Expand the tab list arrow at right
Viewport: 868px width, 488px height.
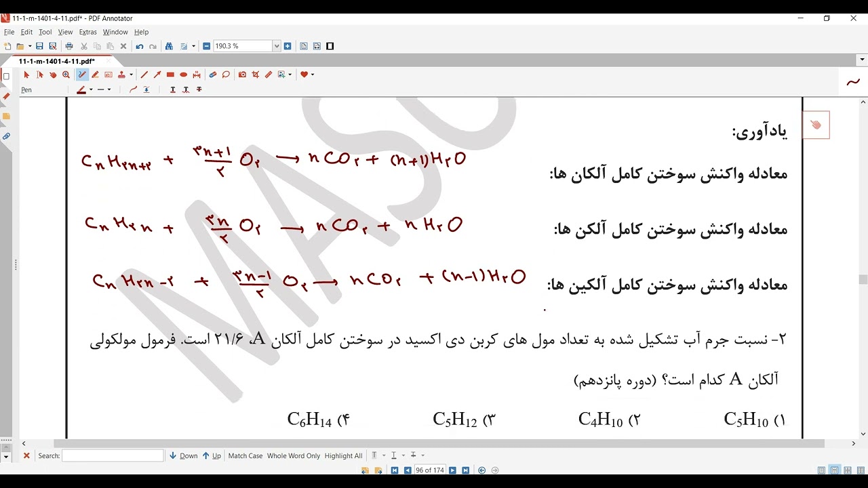pyautogui.click(x=862, y=60)
